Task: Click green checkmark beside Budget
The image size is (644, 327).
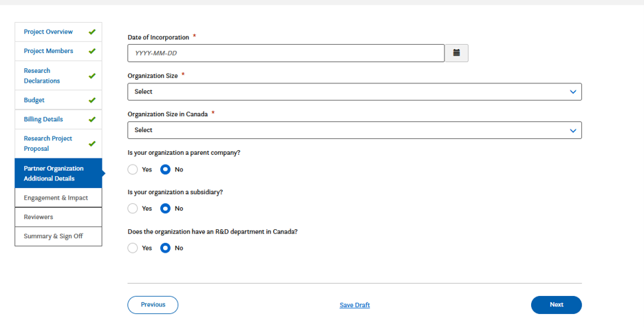Action: tap(92, 100)
